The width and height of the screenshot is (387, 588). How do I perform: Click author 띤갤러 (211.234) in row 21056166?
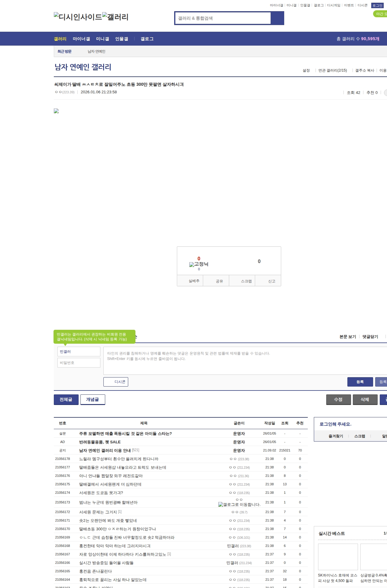(239, 563)
